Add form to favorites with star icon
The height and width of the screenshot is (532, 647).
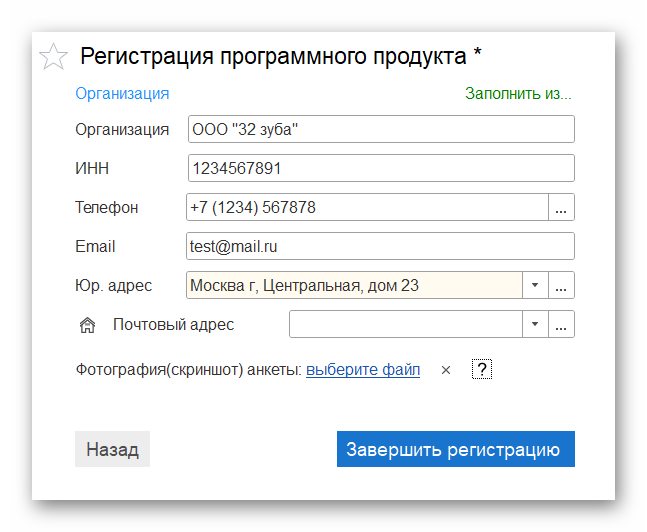point(53,56)
